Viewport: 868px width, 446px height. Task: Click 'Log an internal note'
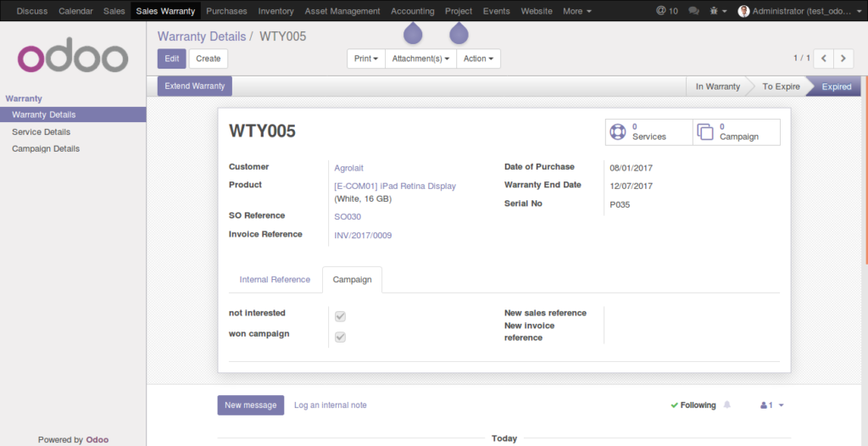[330, 405]
